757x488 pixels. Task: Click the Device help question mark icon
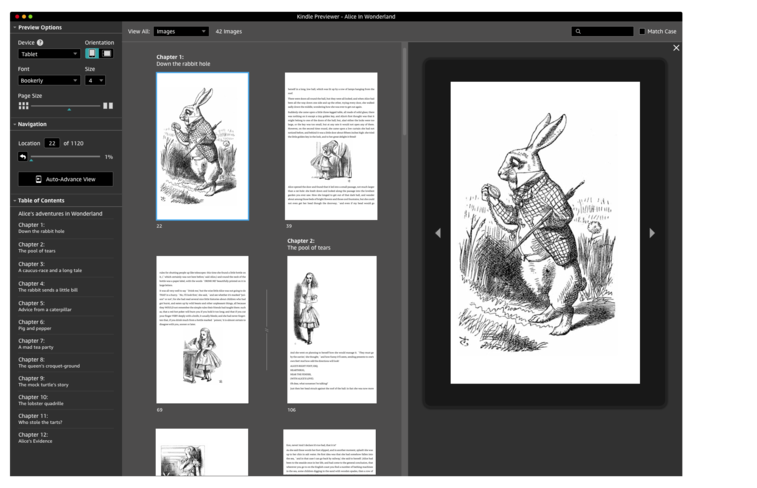40,42
